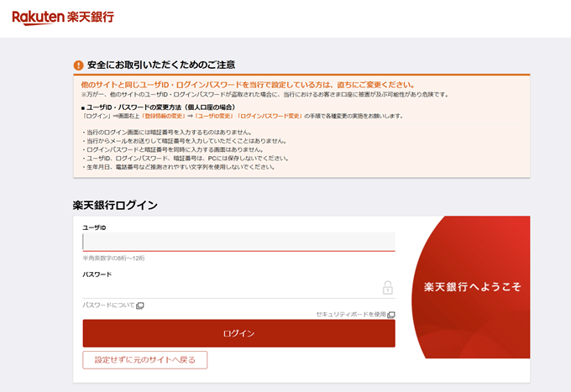571x392 pixels.
Task: Focus the ユーザID input field
Action: click(238, 242)
